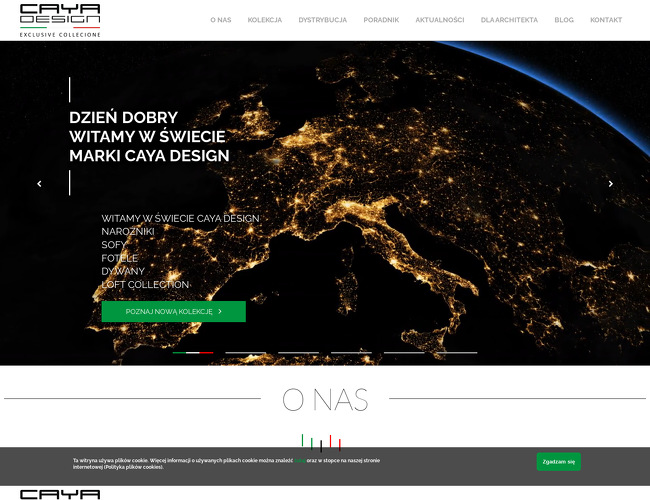Viewport: 650px width, 500px height.
Task: Open the BLOG menu item
Action: coord(564,20)
